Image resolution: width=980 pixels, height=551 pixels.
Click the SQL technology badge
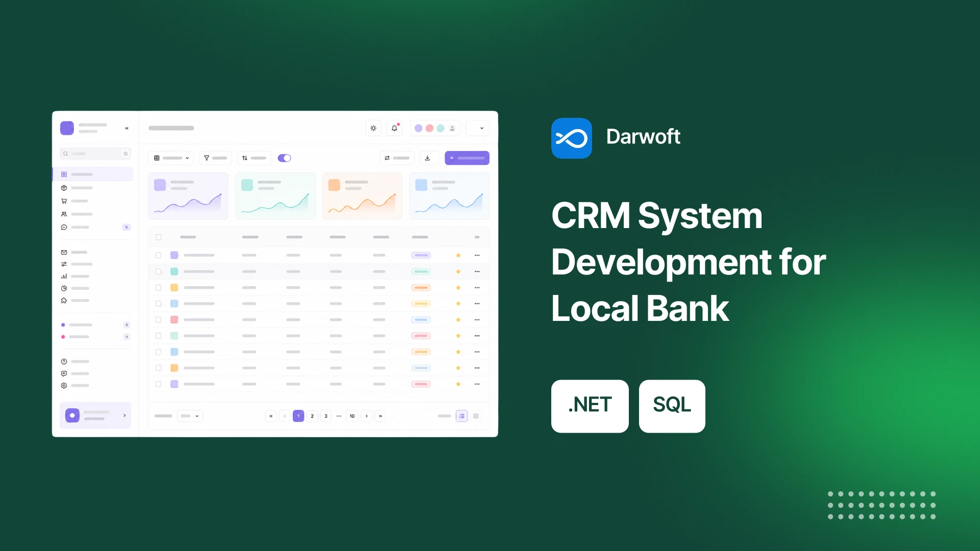click(672, 406)
